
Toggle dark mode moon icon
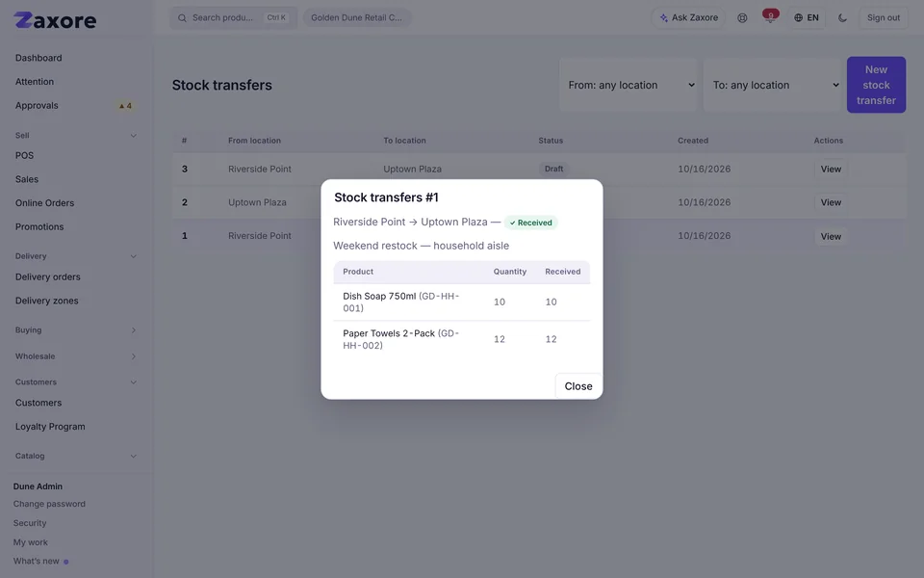[x=842, y=17]
